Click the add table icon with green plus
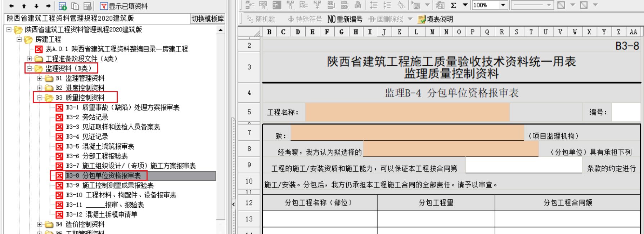644x234 pixels. [x=63, y=6]
